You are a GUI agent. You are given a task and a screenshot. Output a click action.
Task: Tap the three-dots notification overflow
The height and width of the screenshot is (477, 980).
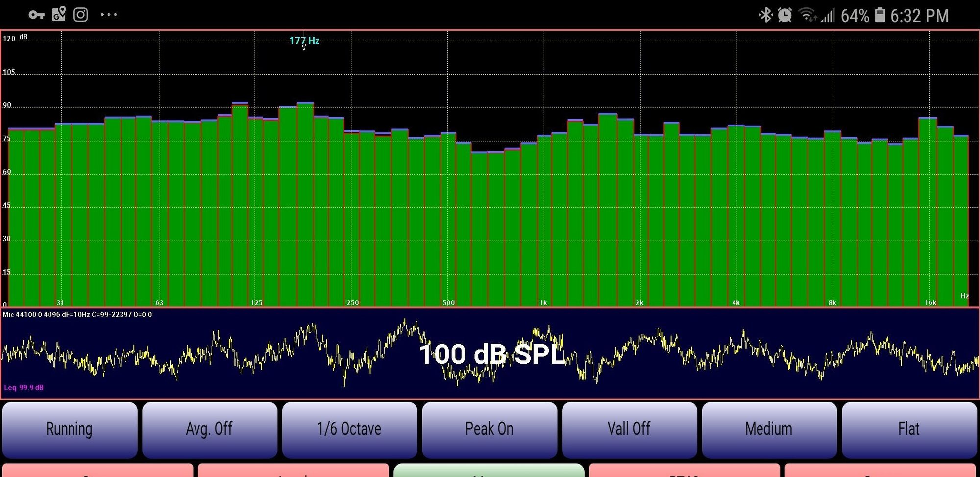(109, 15)
